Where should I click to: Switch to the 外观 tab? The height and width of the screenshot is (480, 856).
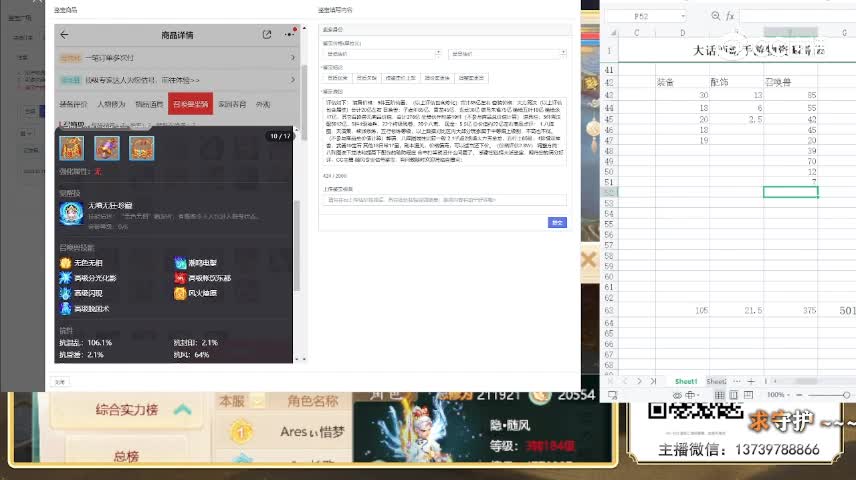pos(263,104)
